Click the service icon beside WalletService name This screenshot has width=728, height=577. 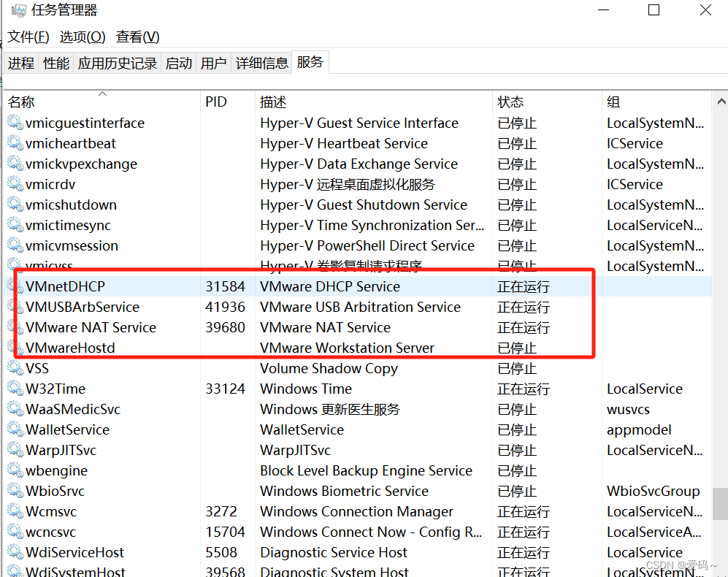click(15, 429)
